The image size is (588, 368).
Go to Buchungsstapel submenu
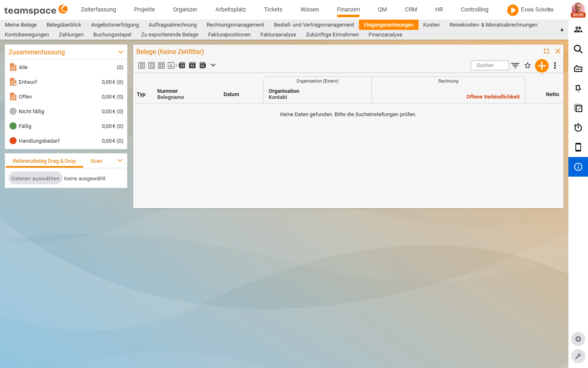click(x=112, y=34)
